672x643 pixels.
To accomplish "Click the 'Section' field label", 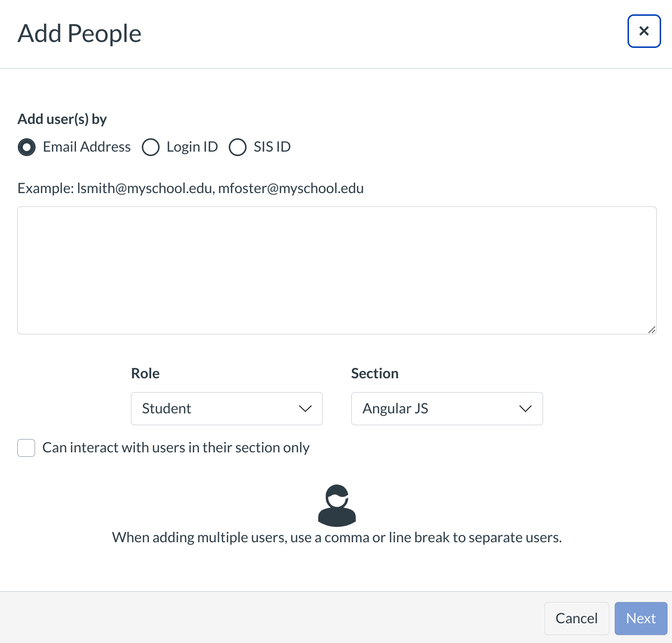I will (x=375, y=373).
